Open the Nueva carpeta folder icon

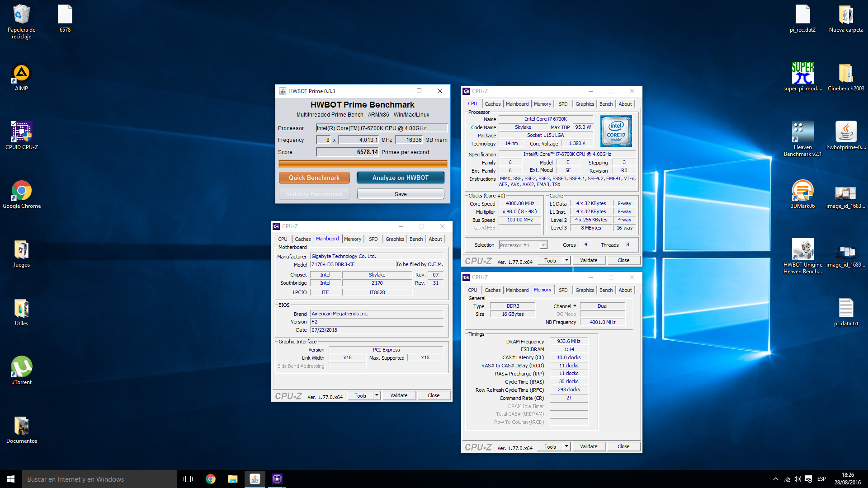pyautogui.click(x=846, y=19)
